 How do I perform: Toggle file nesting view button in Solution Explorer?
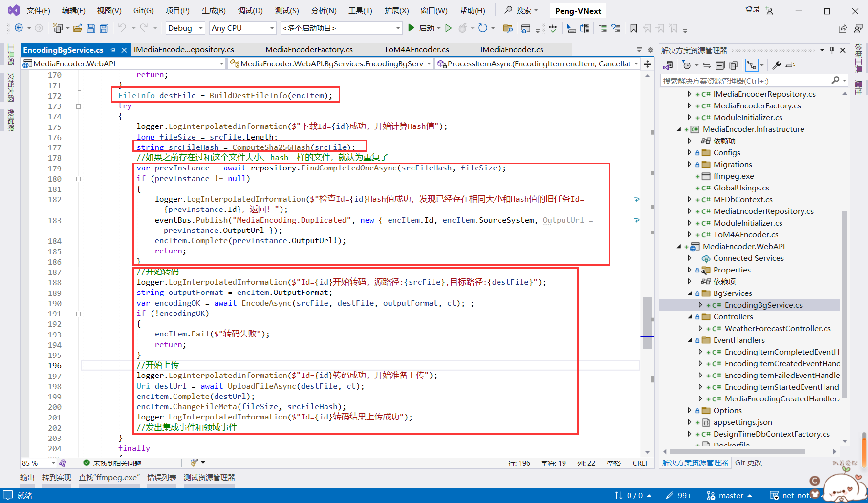pos(752,65)
